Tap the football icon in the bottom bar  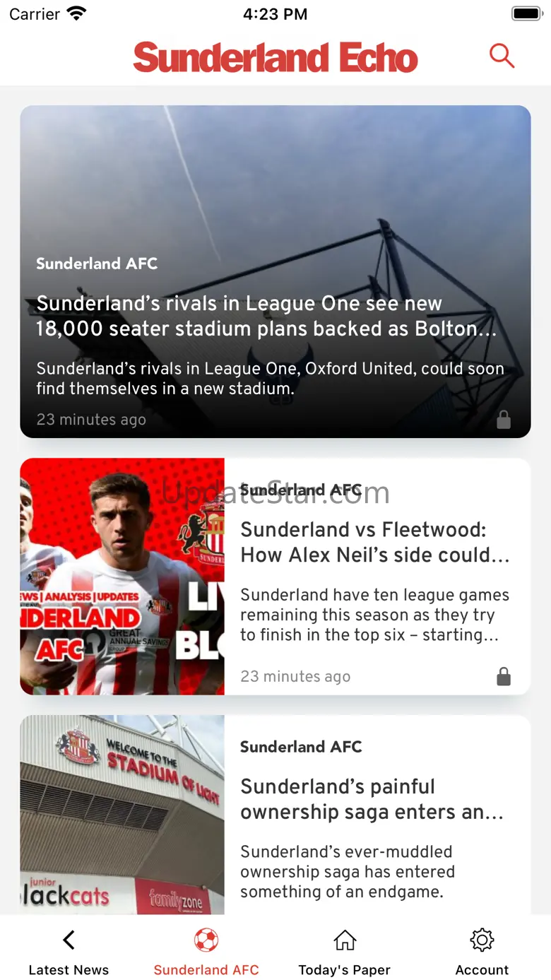pyautogui.click(x=206, y=940)
